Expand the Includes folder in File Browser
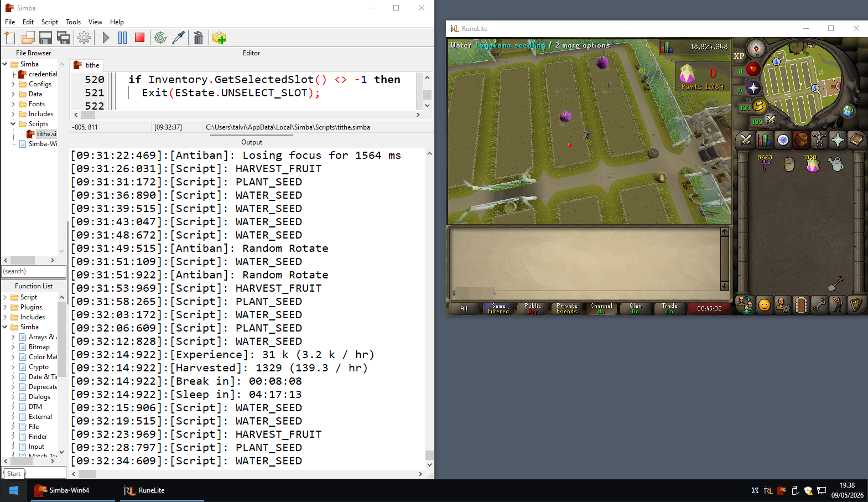868x502 pixels. (x=13, y=114)
